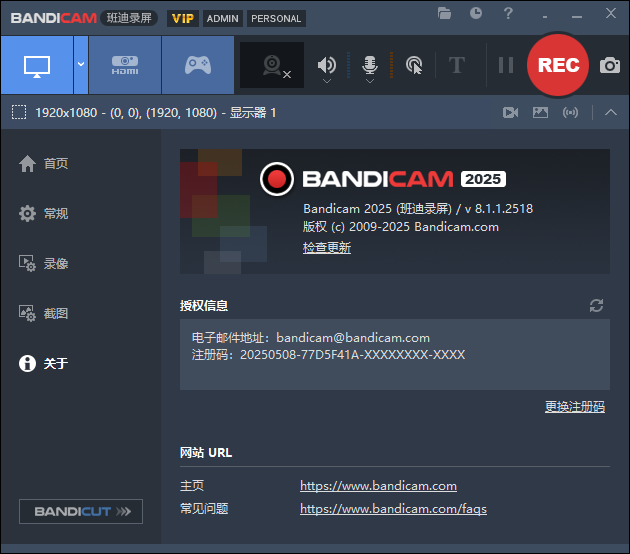Take a screenshot with camera icon
Screen dimensions: 630x554
coord(610,65)
